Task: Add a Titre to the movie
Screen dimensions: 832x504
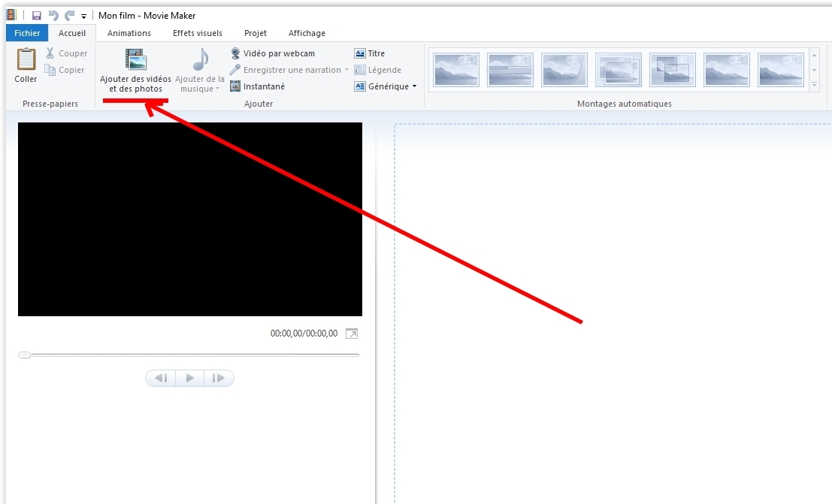Action: tap(369, 53)
